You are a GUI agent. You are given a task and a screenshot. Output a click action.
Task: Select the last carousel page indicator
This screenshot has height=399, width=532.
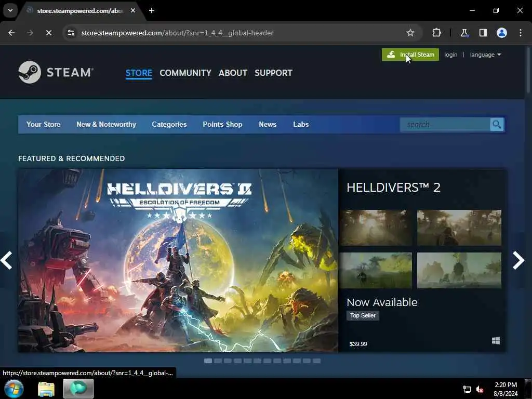pyautogui.click(x=316, y=361)
